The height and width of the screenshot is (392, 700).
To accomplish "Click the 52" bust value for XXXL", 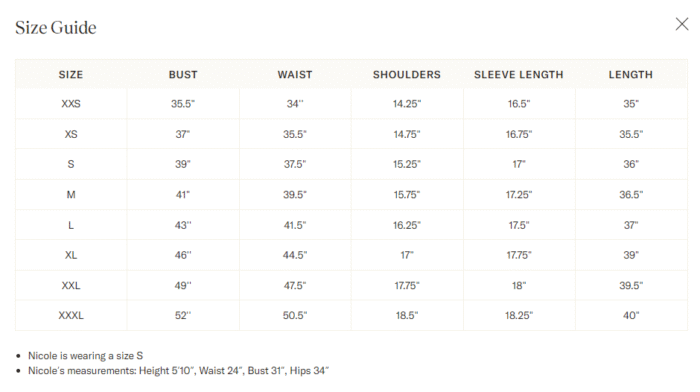I will click(x=183, y=315).
